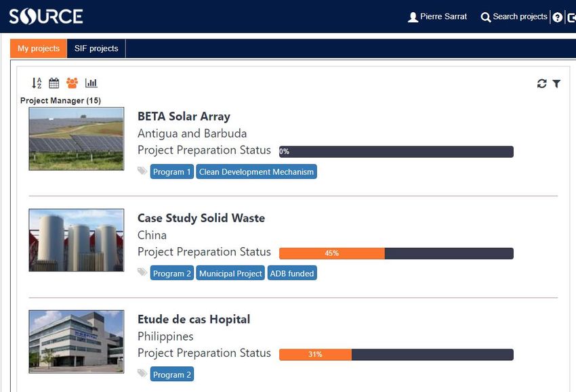The height and width of the screenshot is (392, 576).
Task: Sort projects by bar chart status icon
Action: tap(91, 83)
